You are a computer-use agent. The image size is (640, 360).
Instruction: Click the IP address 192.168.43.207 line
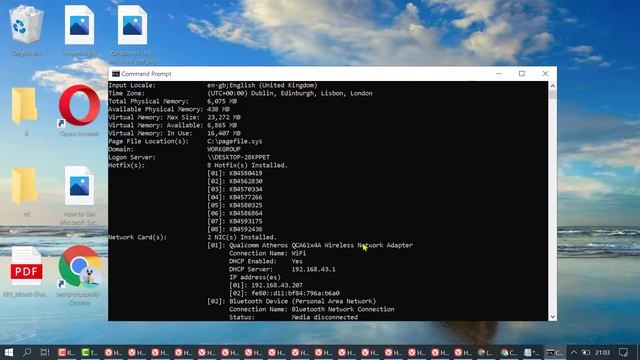[x=266, y=285]
